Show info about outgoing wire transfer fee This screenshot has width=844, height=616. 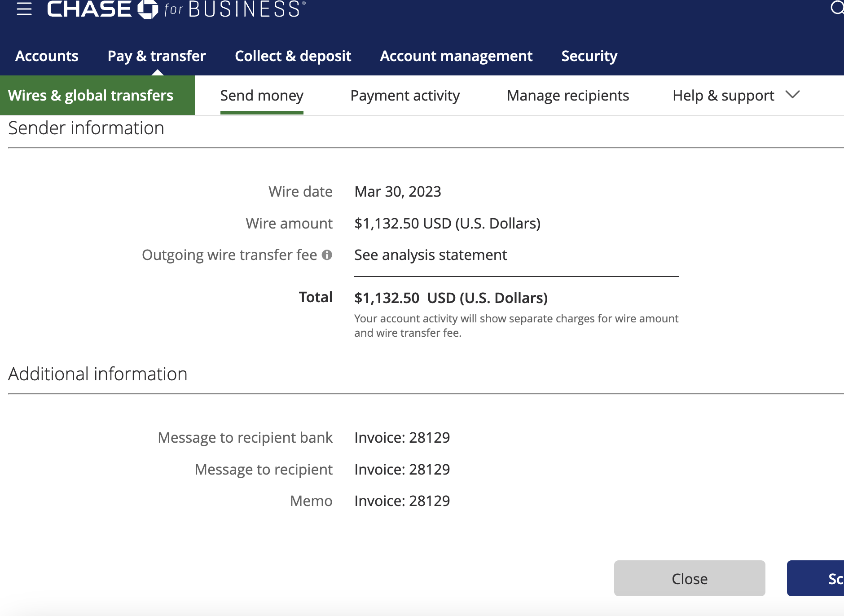coord(327,255)
